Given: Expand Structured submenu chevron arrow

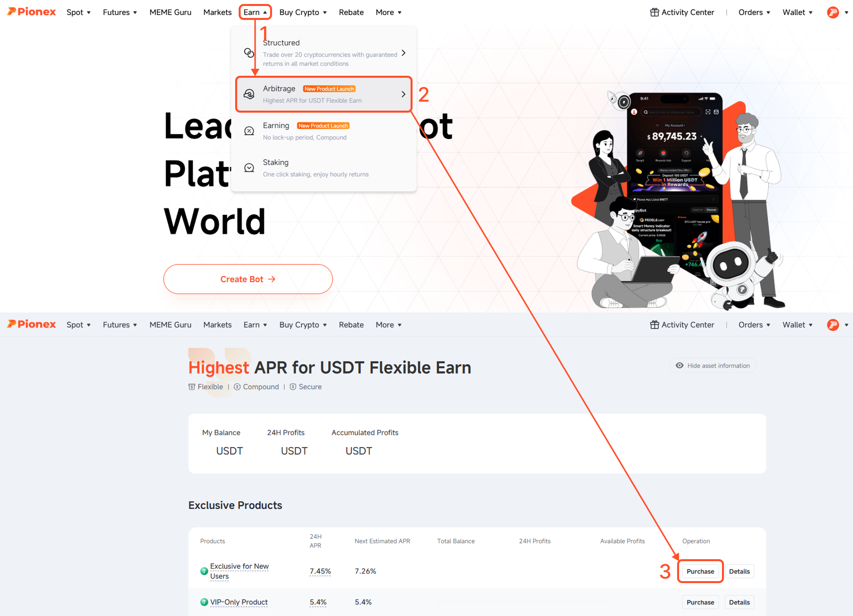Looking at the screenshot, I should 403,53.
